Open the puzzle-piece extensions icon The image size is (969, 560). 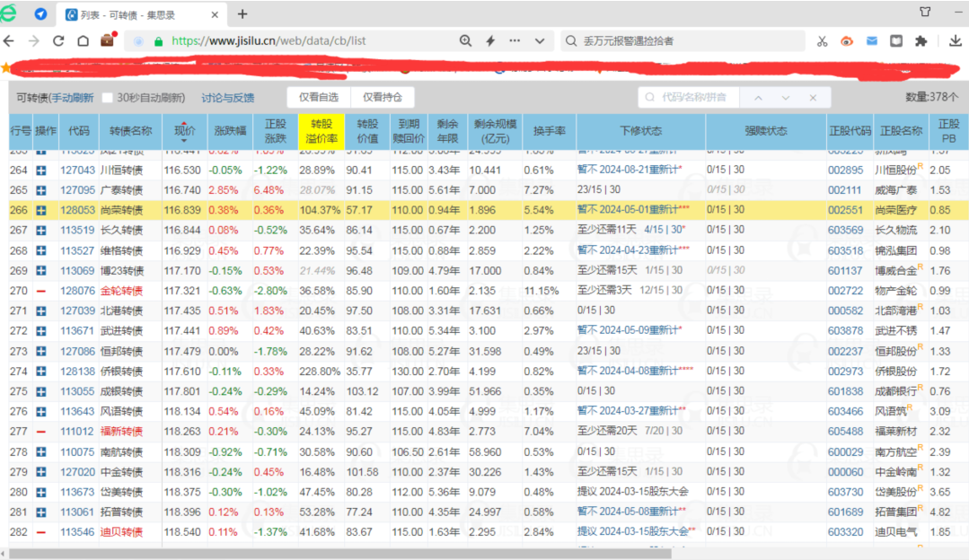pos(921,41)
